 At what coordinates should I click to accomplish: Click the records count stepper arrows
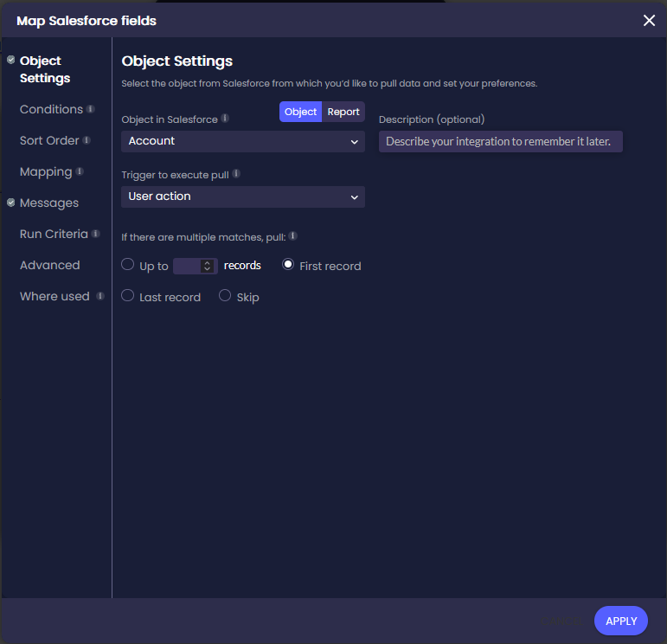point(207,266)
